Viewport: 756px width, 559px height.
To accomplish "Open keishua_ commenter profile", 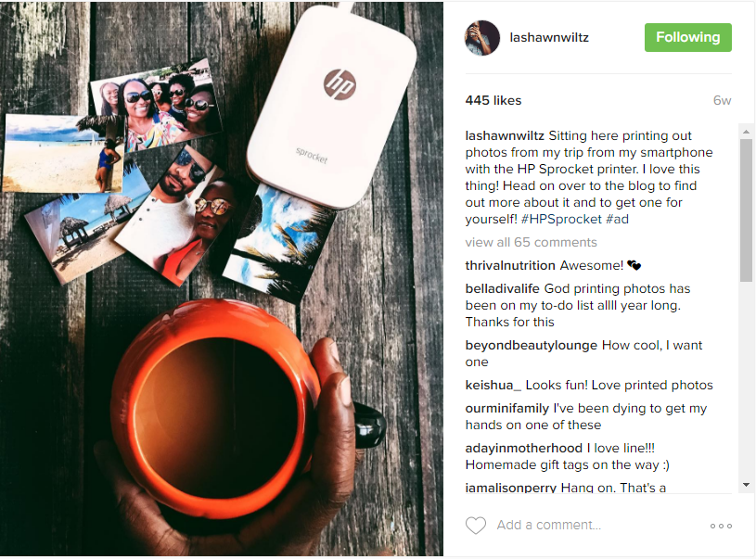I will coord(493,385).
